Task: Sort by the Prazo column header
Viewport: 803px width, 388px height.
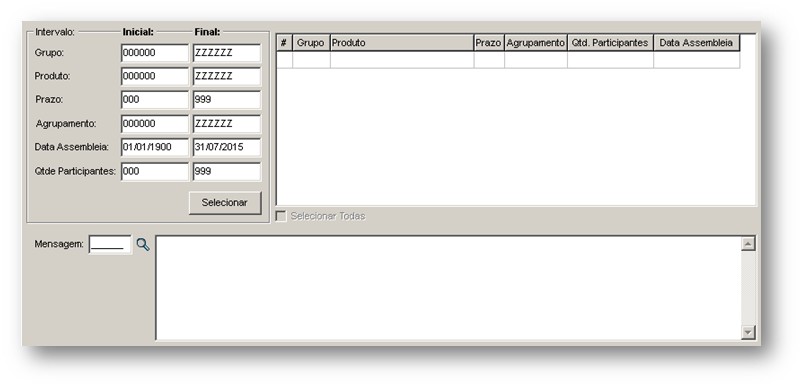Action: pos(489,43)
